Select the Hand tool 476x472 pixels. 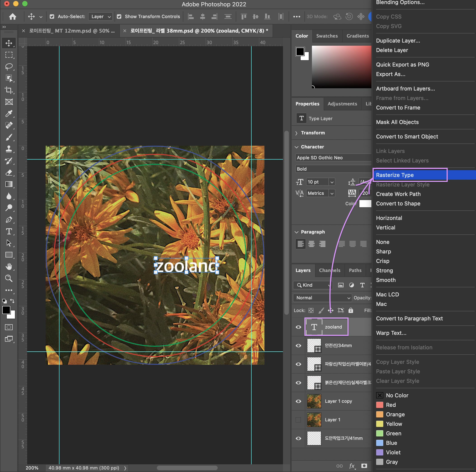(9, 267)
